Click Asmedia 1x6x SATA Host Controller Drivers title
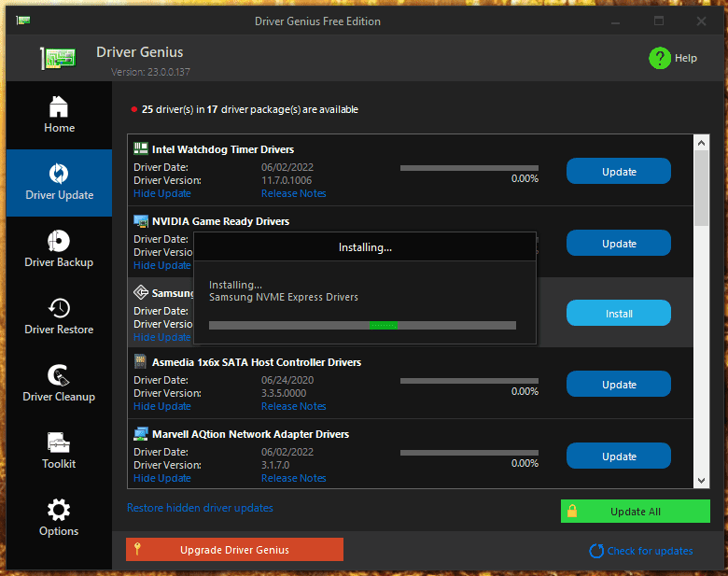Screen dimensions: 728x576 click(x=257, y=362)
